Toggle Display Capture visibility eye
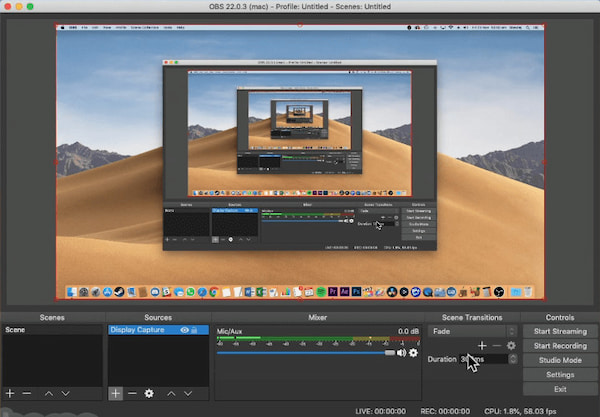 tap(185, 329)
